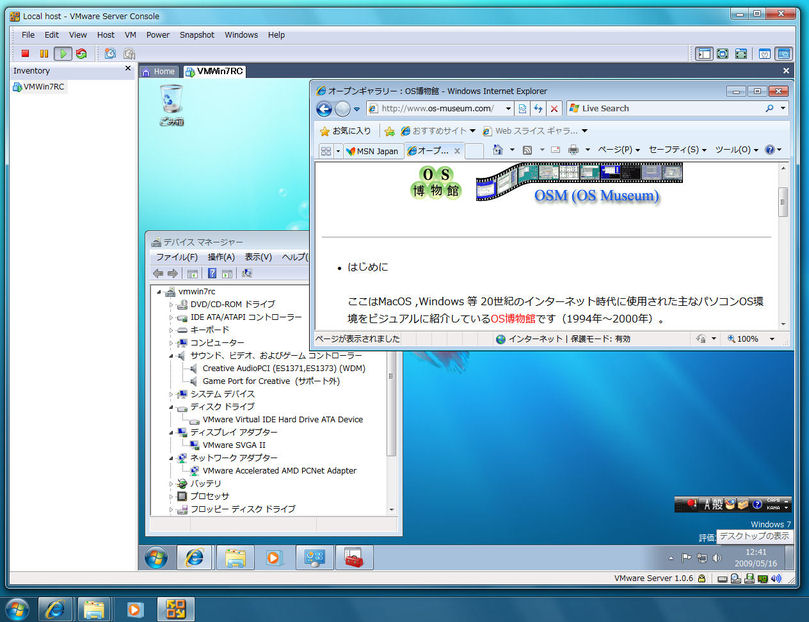Open the 100% zoom level dropdown

[x=772, y=339]
